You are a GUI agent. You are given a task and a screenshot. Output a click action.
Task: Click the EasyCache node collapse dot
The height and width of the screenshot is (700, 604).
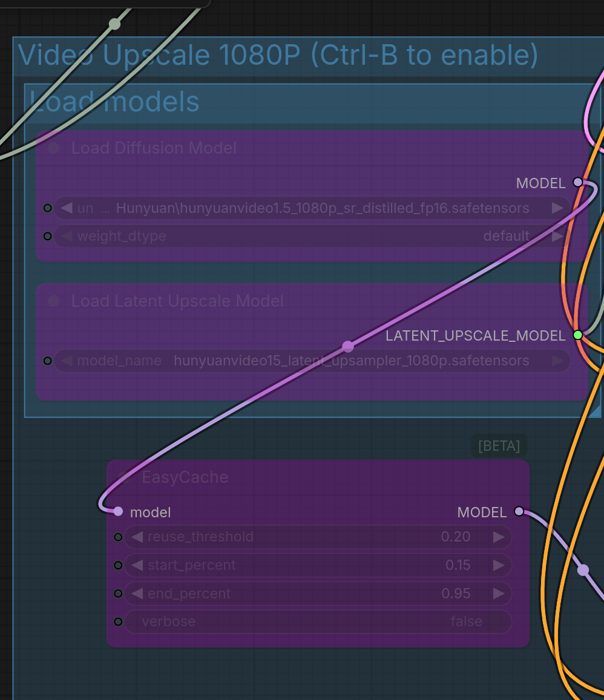click(x=123, y=477)
